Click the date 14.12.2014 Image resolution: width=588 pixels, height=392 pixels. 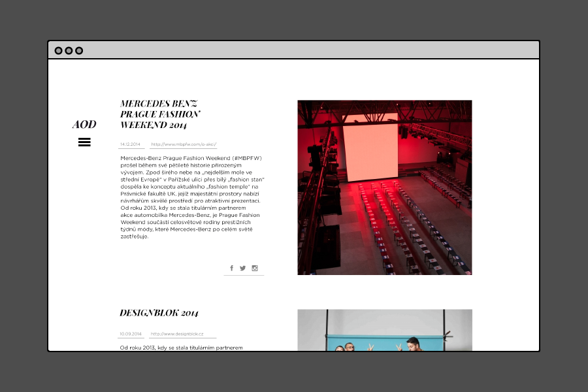tap(130, 144)
